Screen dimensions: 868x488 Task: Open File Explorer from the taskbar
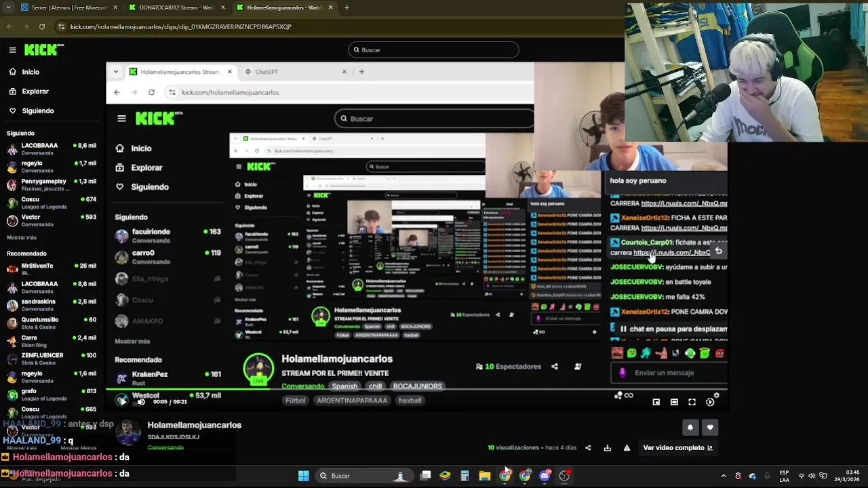point(484,476)
